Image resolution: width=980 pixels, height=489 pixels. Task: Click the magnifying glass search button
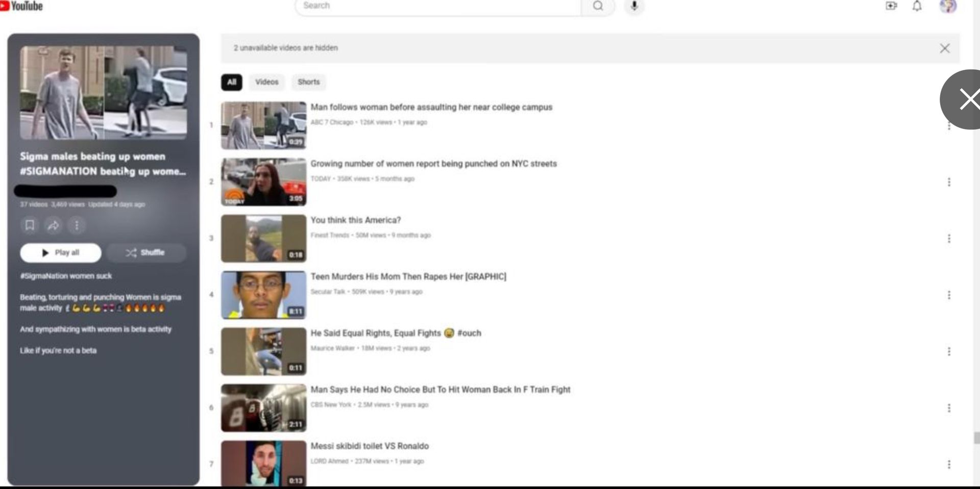click(598, 6)
